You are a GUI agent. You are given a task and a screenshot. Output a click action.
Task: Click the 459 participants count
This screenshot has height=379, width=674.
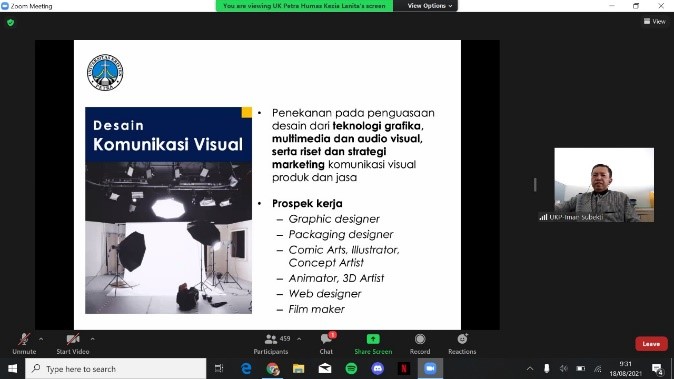pos(285,339)
